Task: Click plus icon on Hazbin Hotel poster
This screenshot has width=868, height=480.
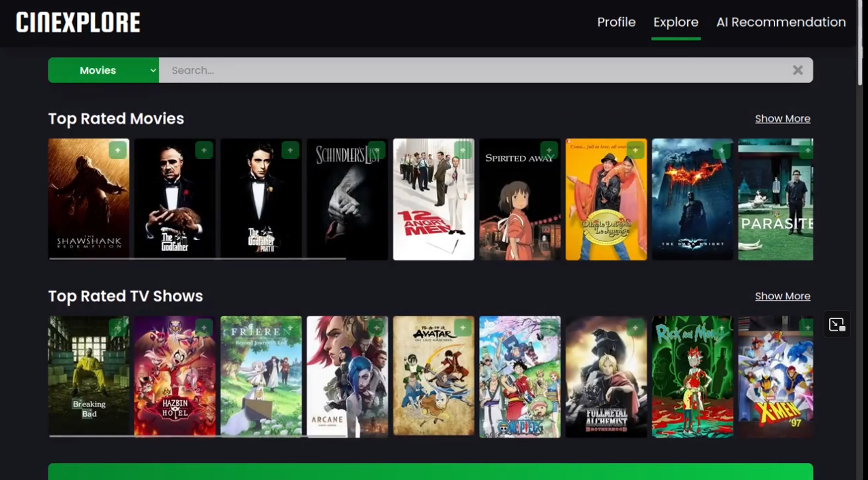Action: (x=204, y=328)
